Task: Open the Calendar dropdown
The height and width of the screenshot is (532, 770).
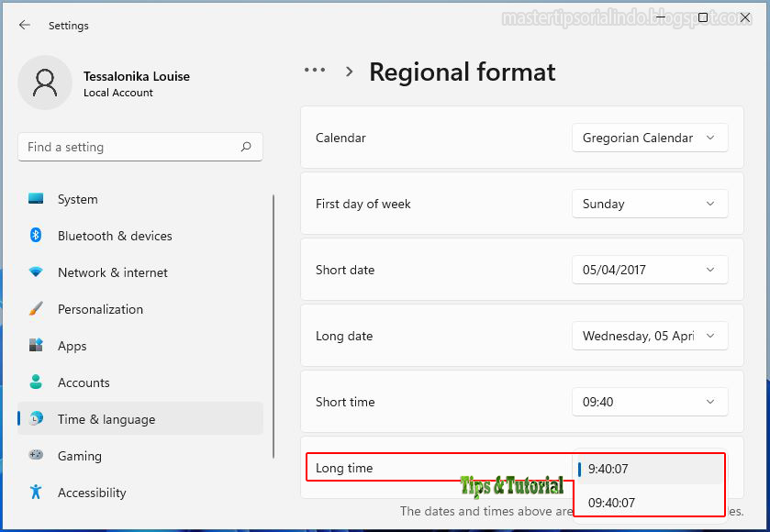Action: 650,138
